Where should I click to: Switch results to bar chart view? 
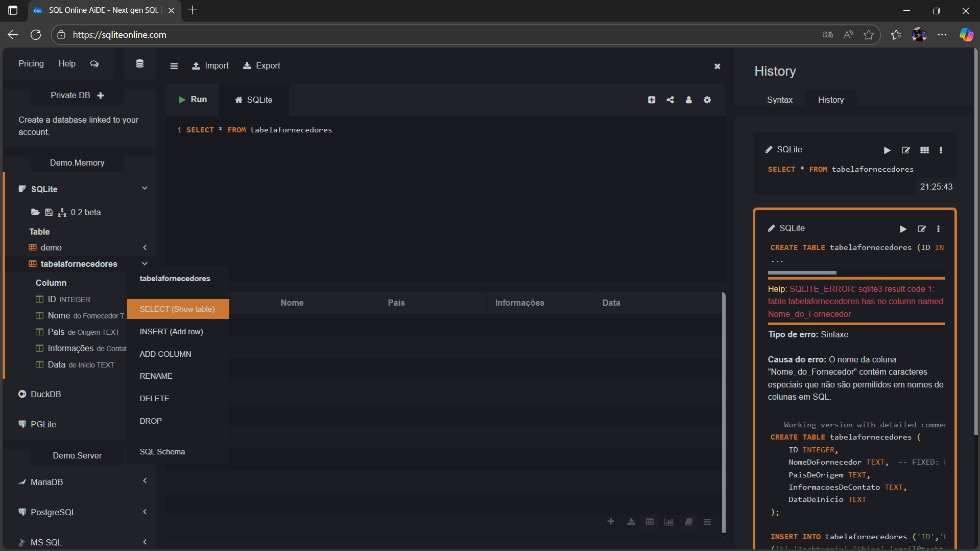tap(669, 522)
